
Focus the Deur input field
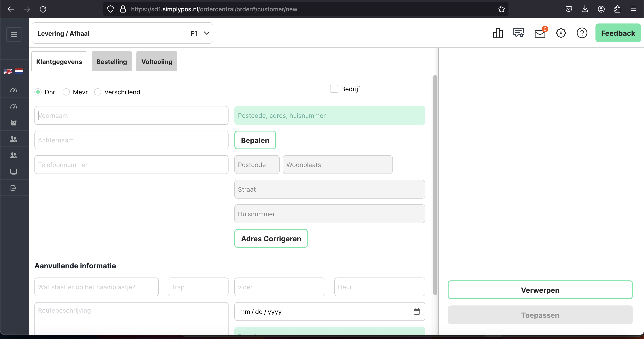pyautogui.click(x=379, y=287)
